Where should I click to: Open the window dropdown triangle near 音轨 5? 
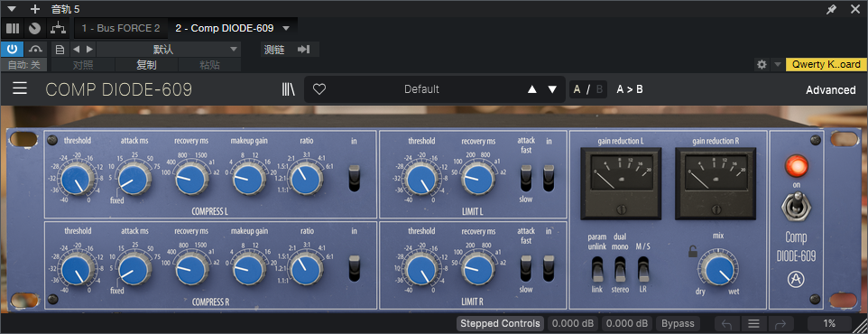click(12, 9)
